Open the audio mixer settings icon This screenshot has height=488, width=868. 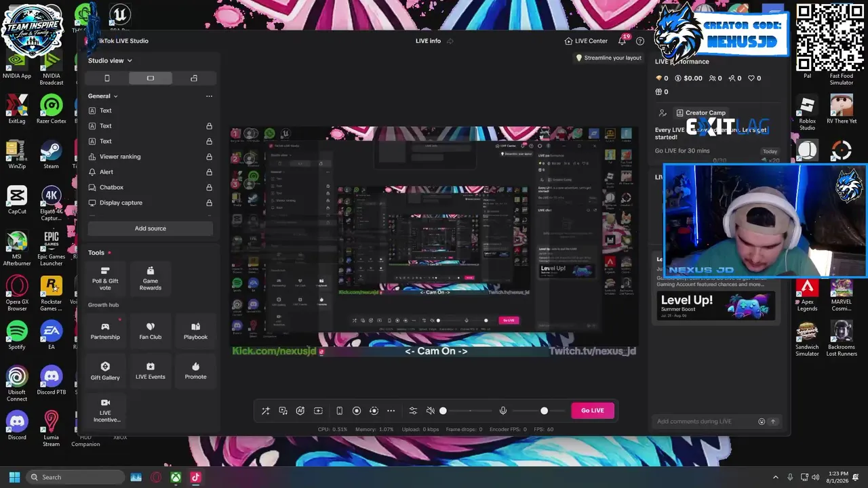pyautogui.click(x=413, y=411)
